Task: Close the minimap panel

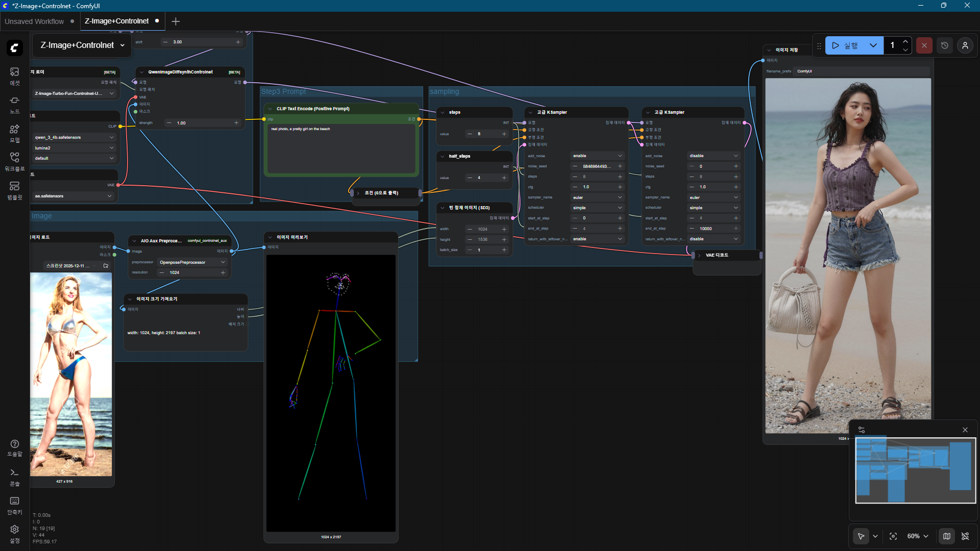Action: point(965,430)
